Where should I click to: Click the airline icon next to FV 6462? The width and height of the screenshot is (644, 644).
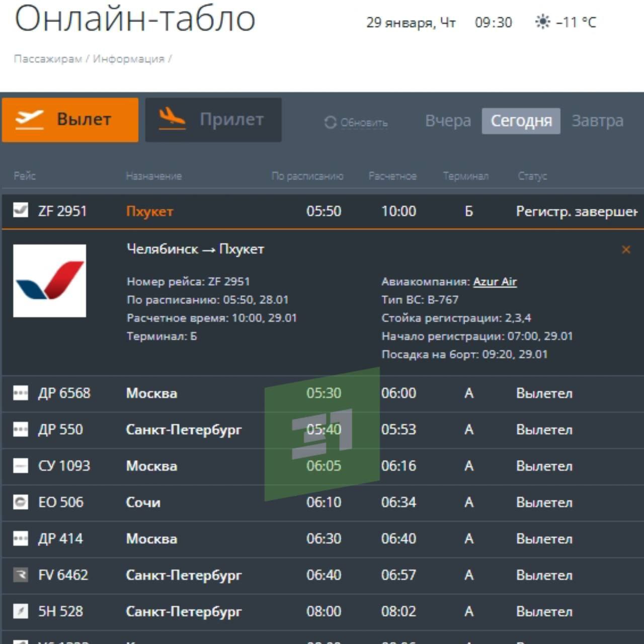coord(21,575)
